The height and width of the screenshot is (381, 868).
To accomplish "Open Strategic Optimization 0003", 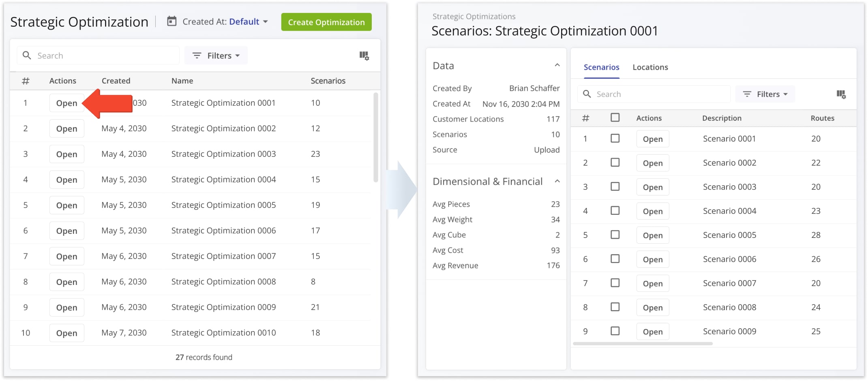I will pos(66,154).
